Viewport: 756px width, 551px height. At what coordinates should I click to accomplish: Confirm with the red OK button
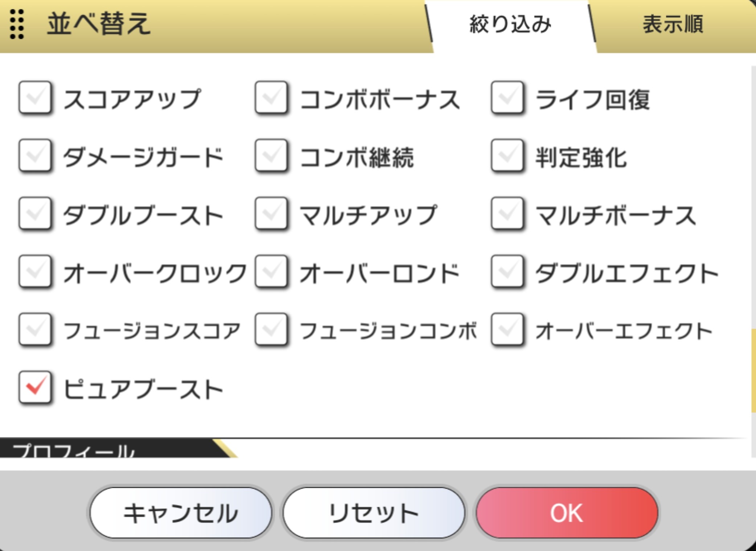tap(567, 513)
